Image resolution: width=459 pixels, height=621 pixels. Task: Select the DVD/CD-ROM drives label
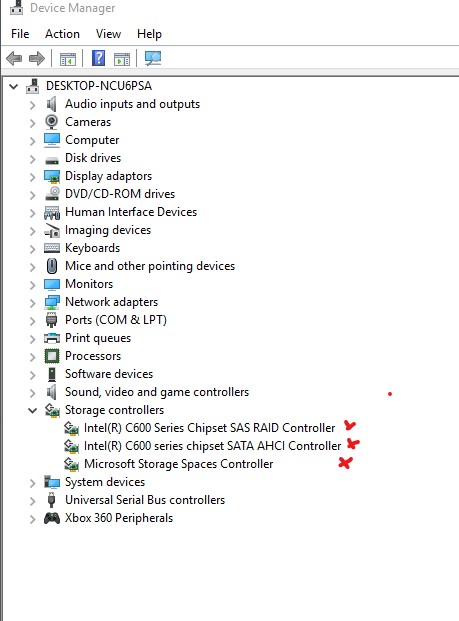point(120,194)
